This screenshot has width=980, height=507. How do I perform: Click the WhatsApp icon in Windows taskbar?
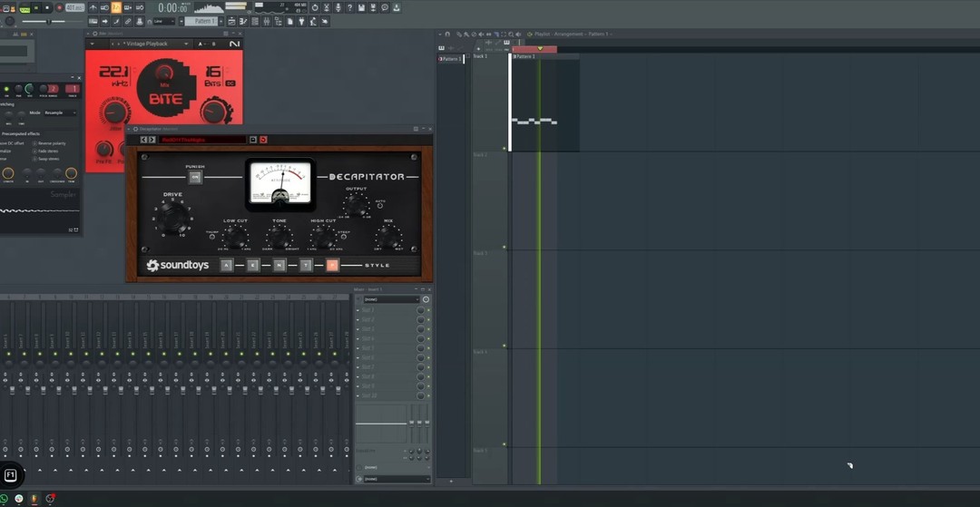click(4, 498)
